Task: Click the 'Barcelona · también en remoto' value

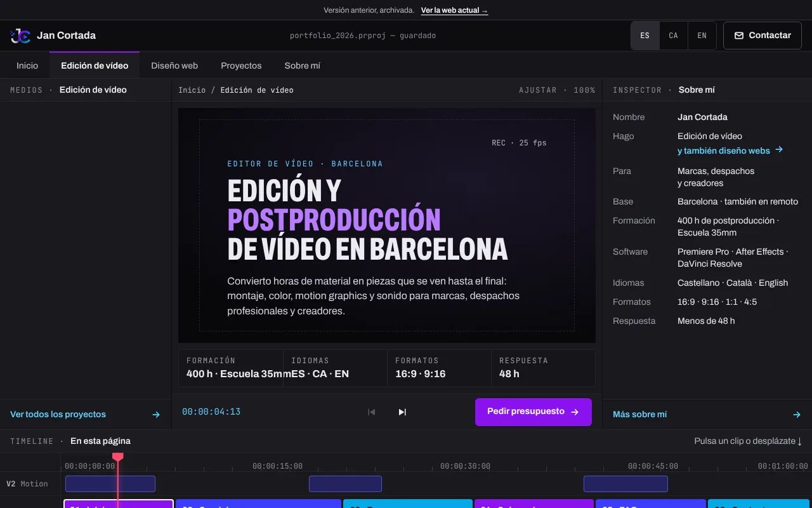Action: pos(738,201)
